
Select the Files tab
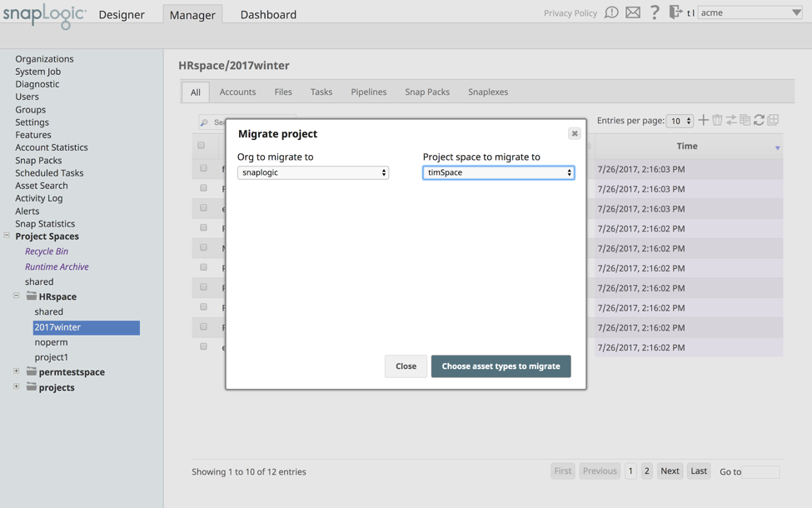pyautogui.click(x=283, y=92)
